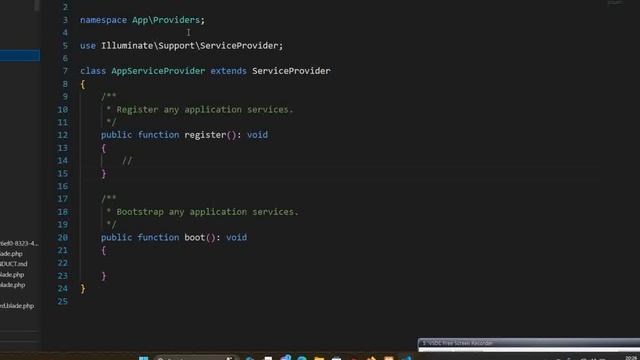Place cursor in App\Providers namespace text

(166, 20)
